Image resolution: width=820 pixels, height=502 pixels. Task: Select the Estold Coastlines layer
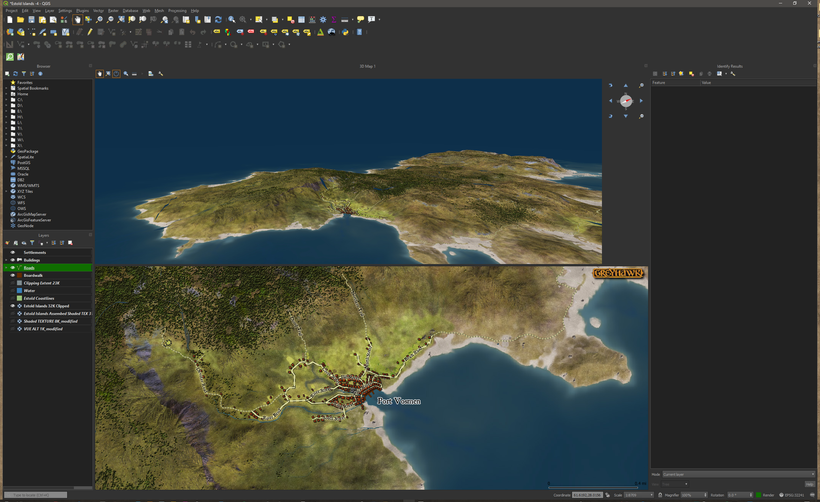39,298
